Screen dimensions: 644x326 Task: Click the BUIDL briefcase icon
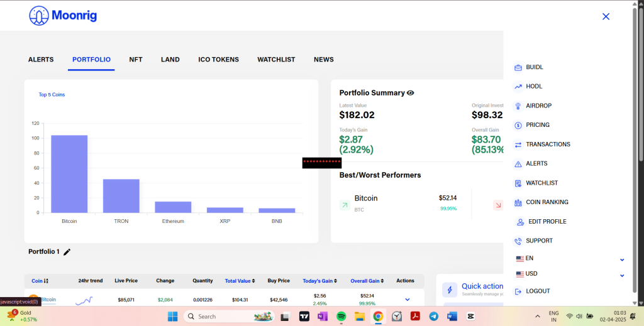518,67
